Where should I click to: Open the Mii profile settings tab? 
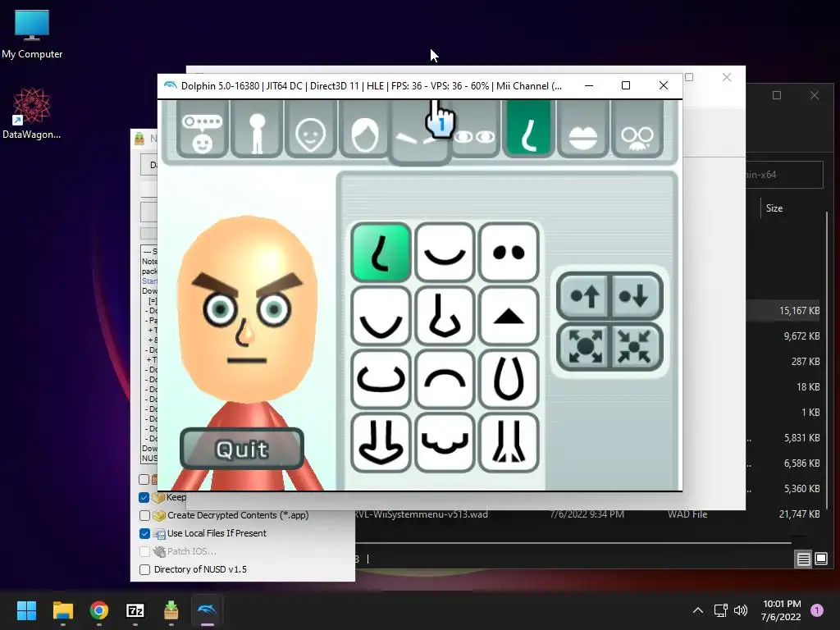[x=203, y=130]
